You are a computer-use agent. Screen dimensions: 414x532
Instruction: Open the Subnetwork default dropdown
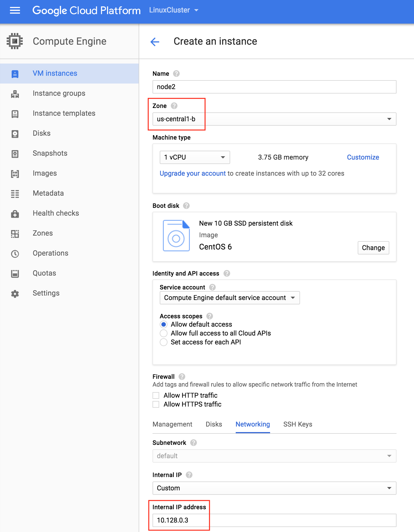pos(274,456)
